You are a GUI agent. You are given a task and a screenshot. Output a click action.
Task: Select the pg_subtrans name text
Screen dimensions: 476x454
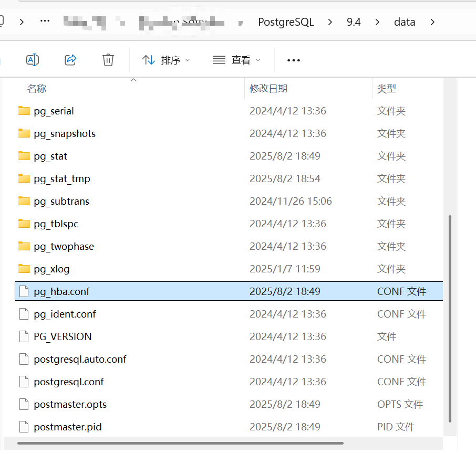pyautogui.click(x=61, y=202)
